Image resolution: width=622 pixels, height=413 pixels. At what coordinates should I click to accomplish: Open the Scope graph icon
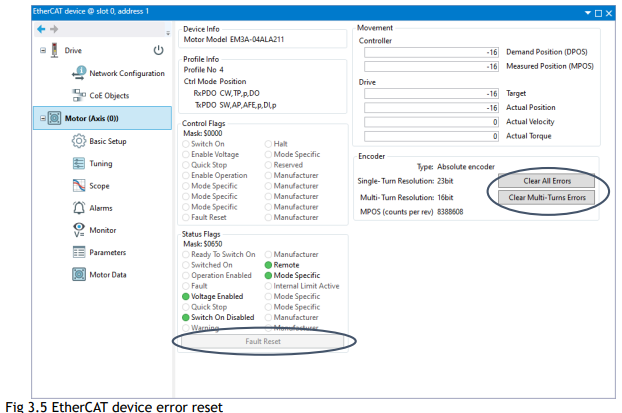pos(79,186)
